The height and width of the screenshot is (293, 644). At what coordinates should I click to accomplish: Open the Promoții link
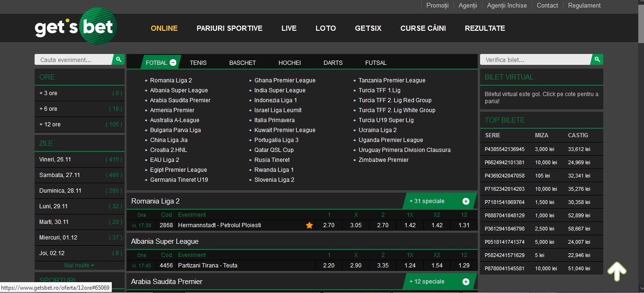pyautogui.click(x=437, y=6)
